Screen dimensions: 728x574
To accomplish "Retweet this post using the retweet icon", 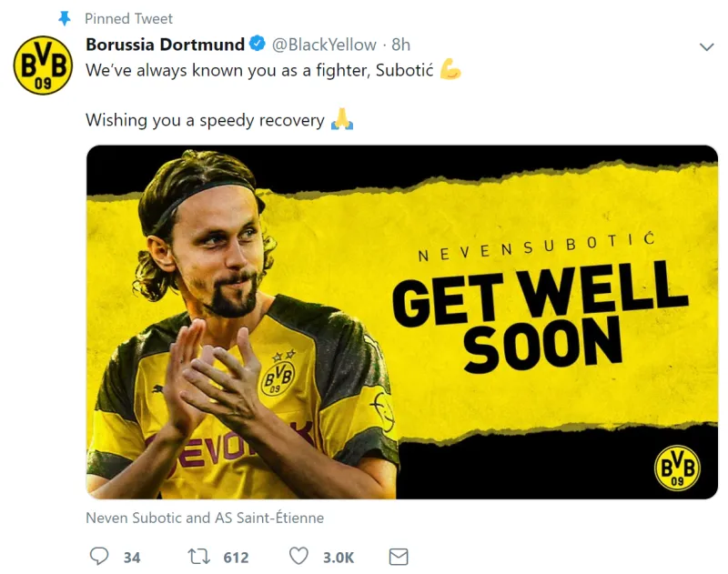I will [x=198, y=556].
